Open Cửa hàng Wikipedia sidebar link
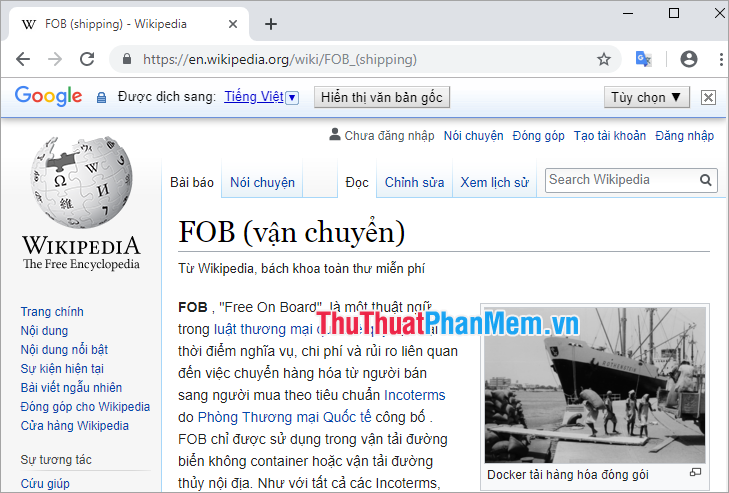Image resolution: width=729 pixels, height=493 pixels. pyautogui.click(x=74, y=426)
